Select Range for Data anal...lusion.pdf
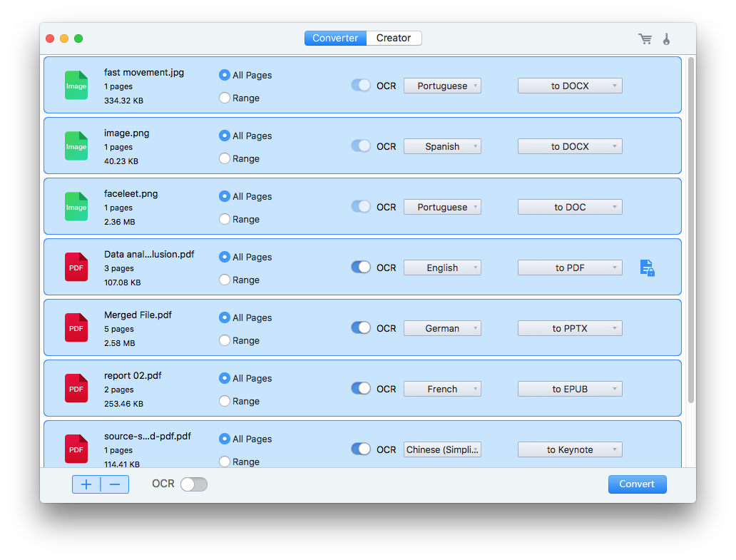This screenshot has width=736, height=560. tap(225, 280)
